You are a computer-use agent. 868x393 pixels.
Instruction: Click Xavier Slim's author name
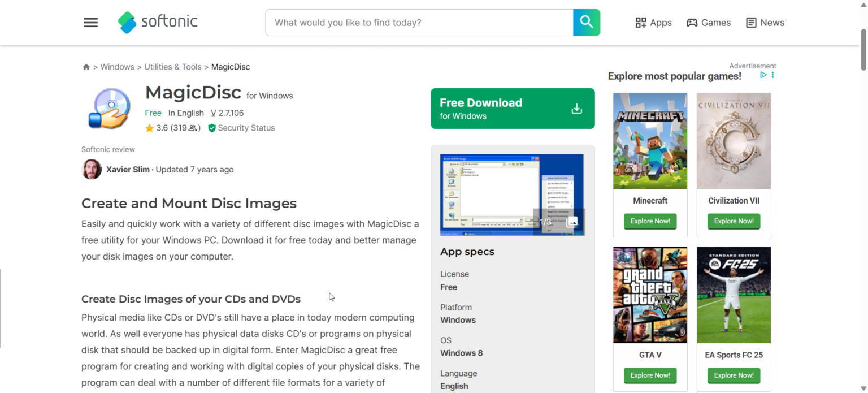(x=128, y=169)
